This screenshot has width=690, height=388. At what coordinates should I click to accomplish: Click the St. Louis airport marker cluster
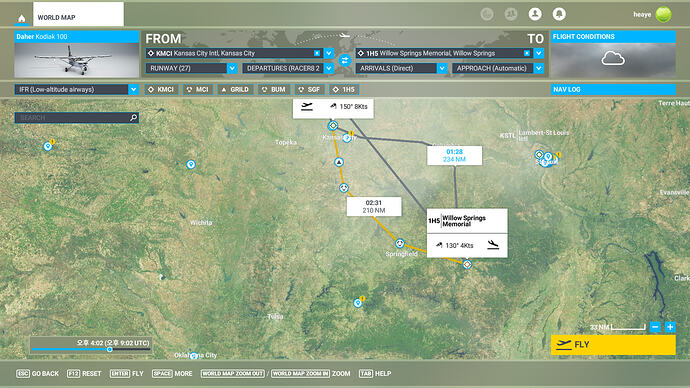coord(547,158)
